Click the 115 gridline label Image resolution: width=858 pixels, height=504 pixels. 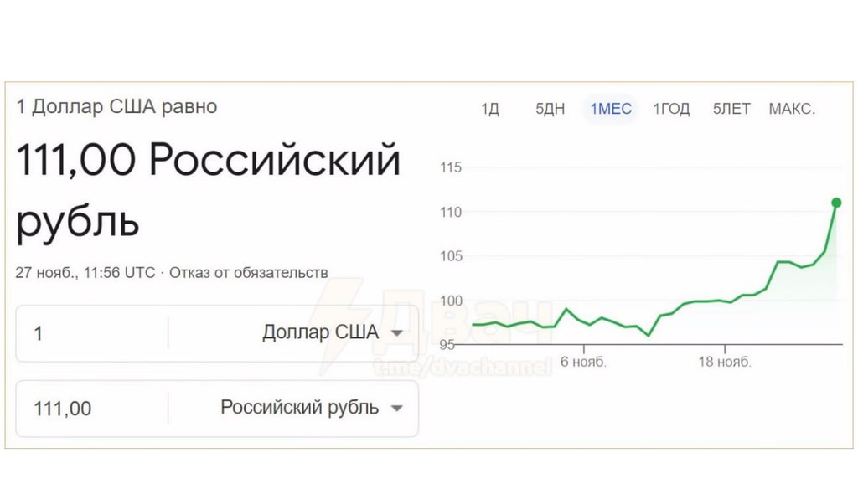click(451, 167)
